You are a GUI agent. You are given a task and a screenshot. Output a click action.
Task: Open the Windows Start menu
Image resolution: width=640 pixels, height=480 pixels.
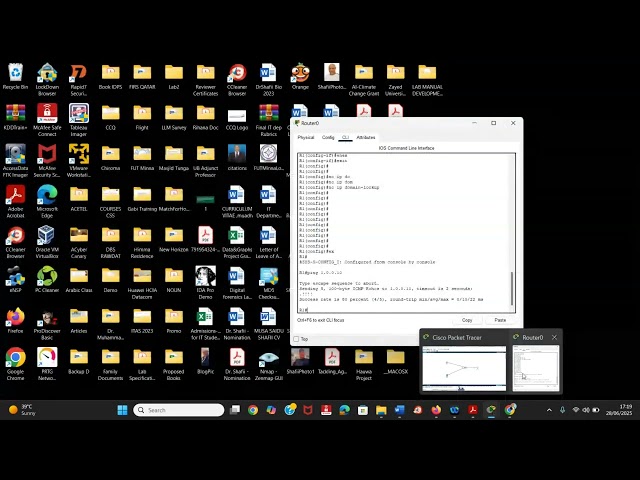pos(122,410)
